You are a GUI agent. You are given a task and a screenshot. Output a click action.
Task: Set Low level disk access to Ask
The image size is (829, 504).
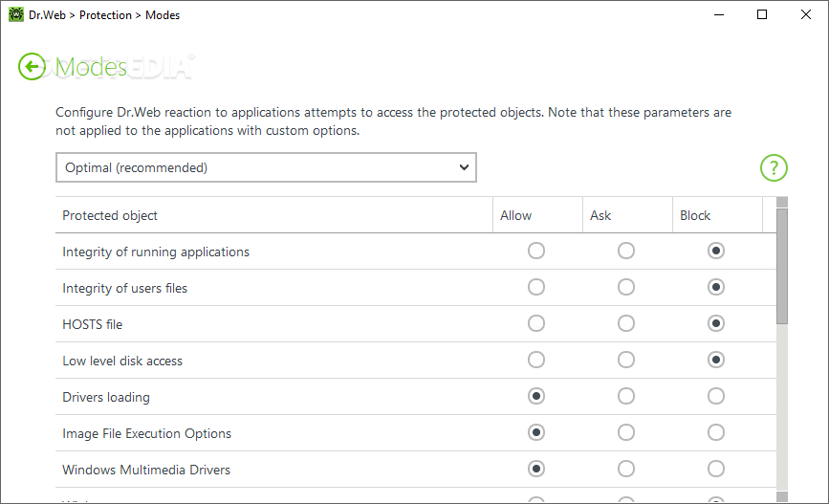point(626,360)
